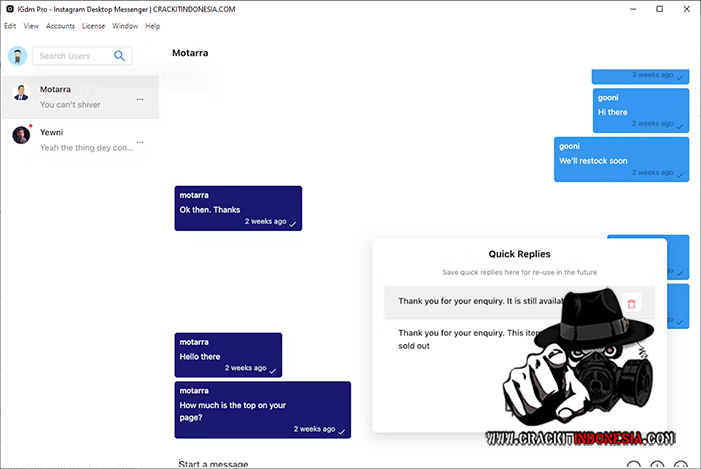Open the Help menu
701x469 pixels.
coord(152,26)
